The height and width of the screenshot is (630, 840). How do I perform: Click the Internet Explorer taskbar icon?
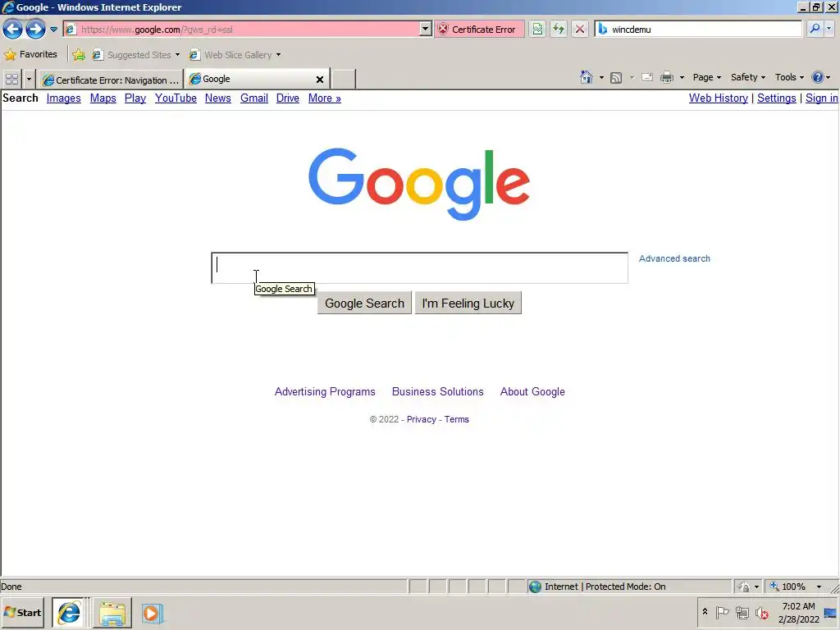coord(69,613)
